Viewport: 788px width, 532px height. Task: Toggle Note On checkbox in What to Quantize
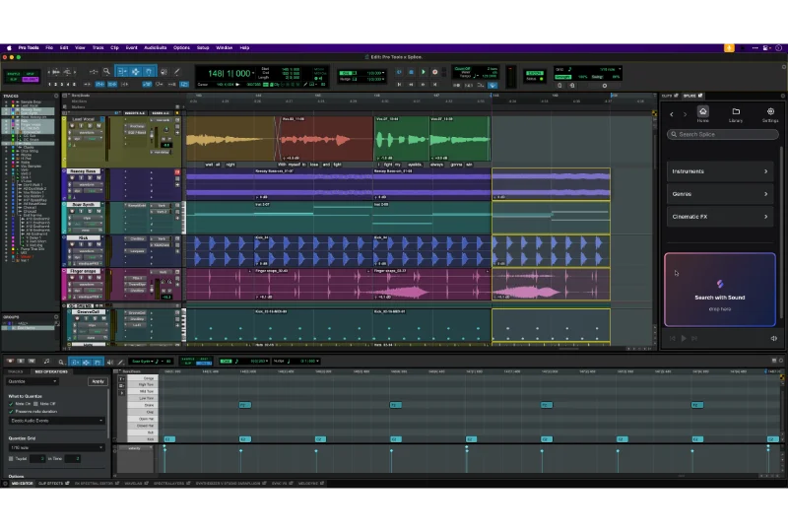(11, 404)
